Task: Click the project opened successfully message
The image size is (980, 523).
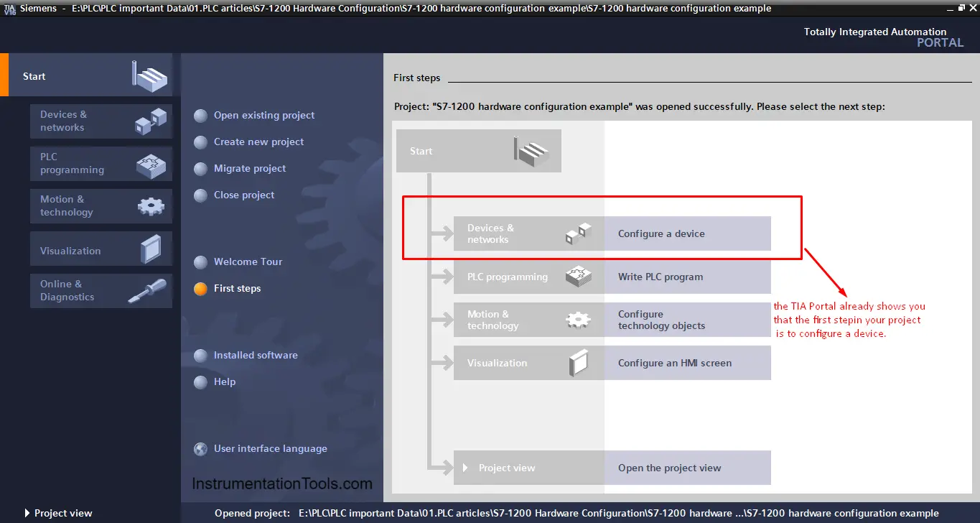Action: tap(640, 106)
